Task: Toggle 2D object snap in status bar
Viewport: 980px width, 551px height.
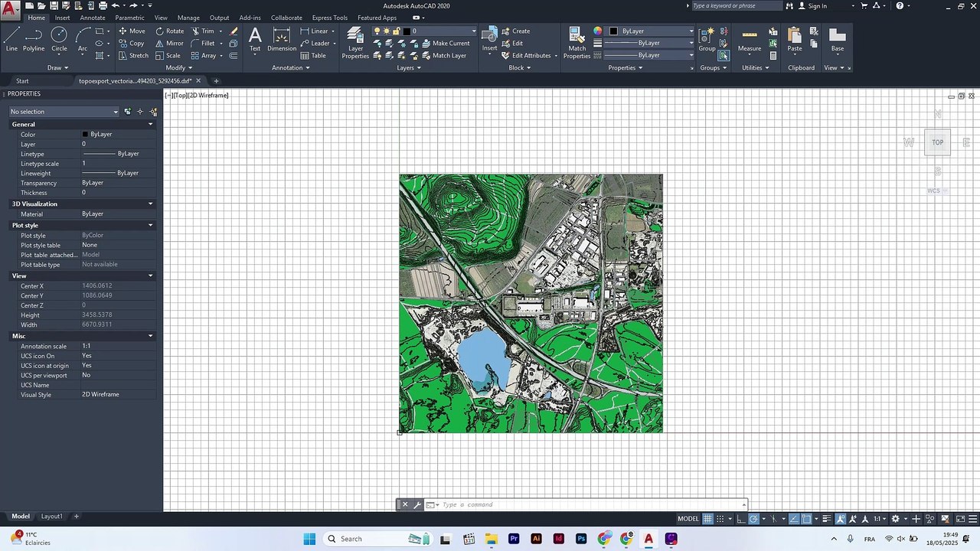Action: tap(806, 519)
